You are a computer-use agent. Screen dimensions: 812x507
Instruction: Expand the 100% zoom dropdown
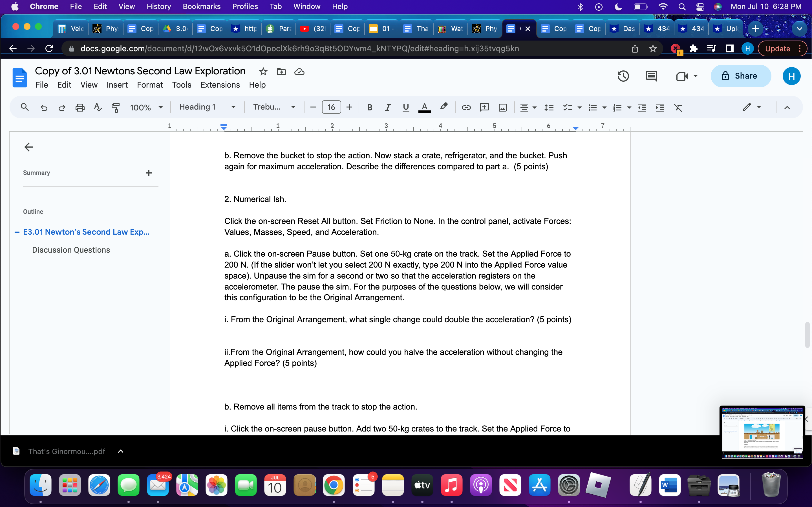pyautogui.click(x=146, y=107)
